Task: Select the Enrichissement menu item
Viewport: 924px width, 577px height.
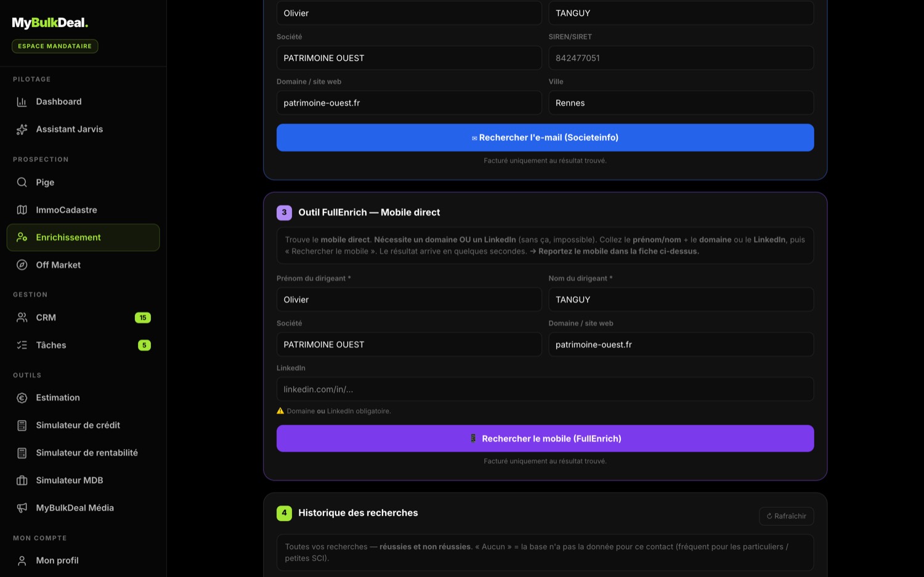Action: (x=83, y=238)
